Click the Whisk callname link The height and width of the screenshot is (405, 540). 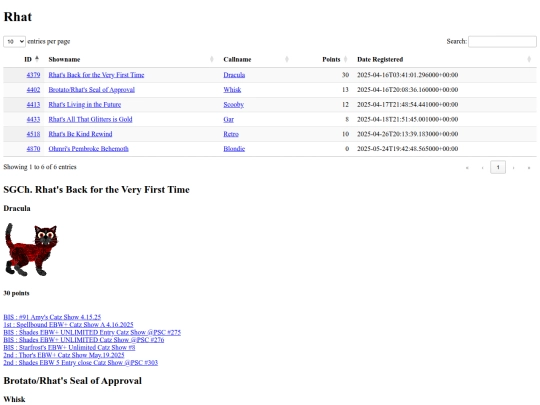click(x=232, y=90)
